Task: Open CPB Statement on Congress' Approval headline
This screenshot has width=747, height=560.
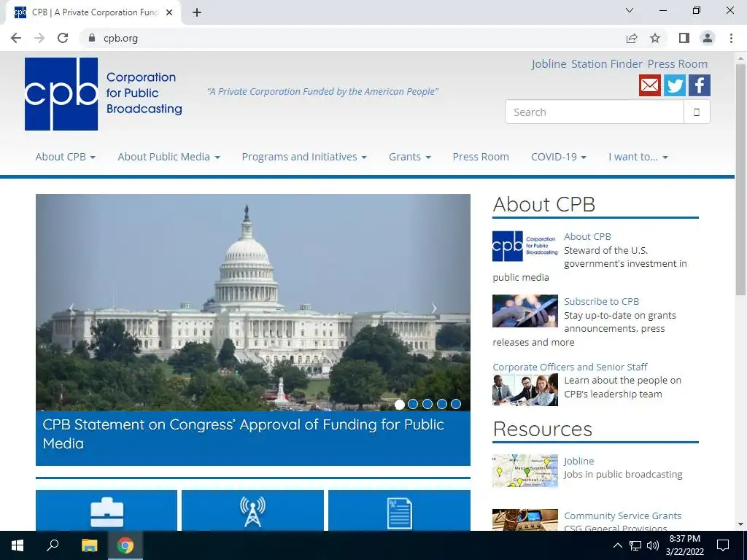Action: pyautogui.click(x=243, y=434)
